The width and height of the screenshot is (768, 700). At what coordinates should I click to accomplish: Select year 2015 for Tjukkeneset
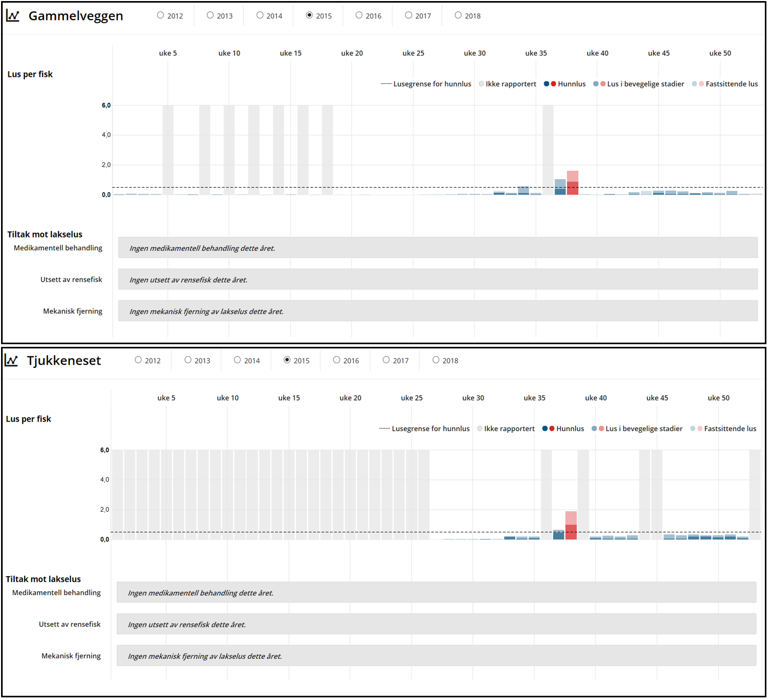pos(287,360)
